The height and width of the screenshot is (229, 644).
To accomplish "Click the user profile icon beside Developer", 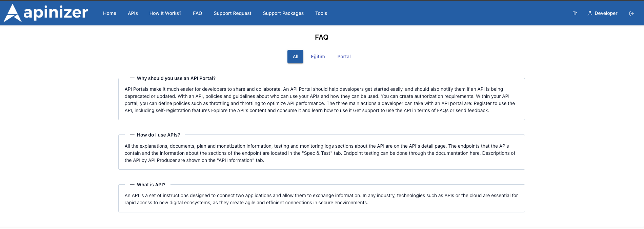I will (590, 13).
